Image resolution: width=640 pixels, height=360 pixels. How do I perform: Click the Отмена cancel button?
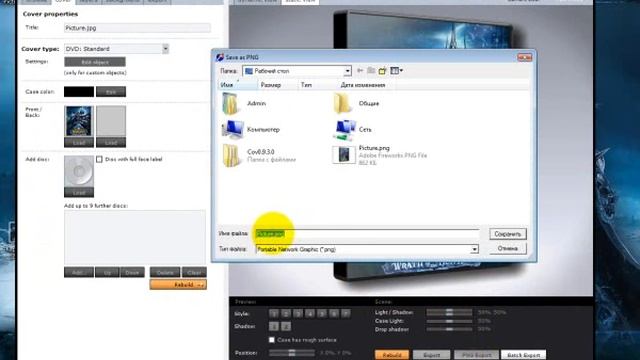pyautogui.click(x=508, y=248)
